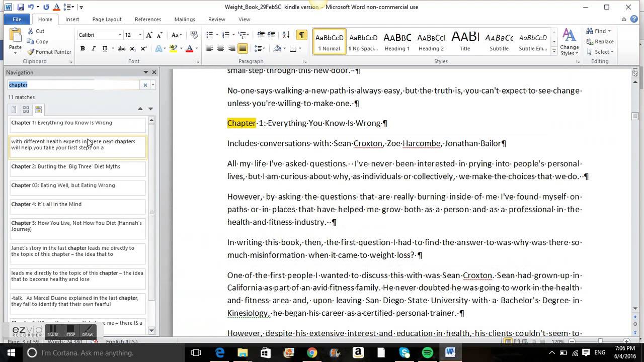644x362 pixels.
Task: Shrink font size with the small A icon
Action: click(159, 35)
